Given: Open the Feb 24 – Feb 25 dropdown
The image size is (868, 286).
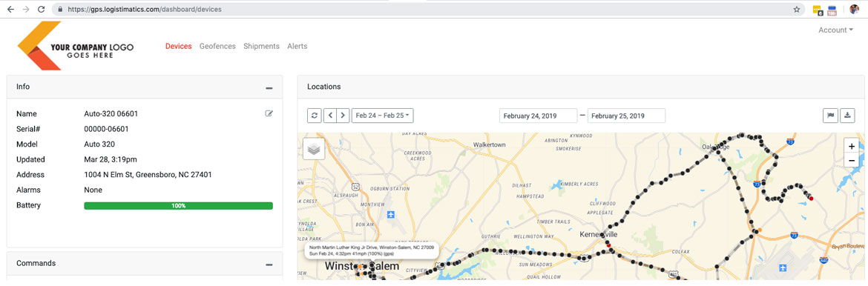Looking at the screenshot, I should [383, 116].
